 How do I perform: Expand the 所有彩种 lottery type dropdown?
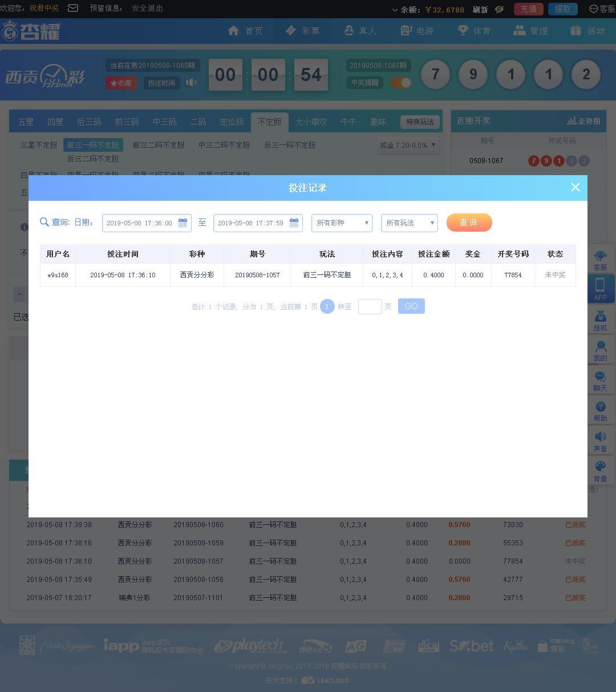(342, 222)
